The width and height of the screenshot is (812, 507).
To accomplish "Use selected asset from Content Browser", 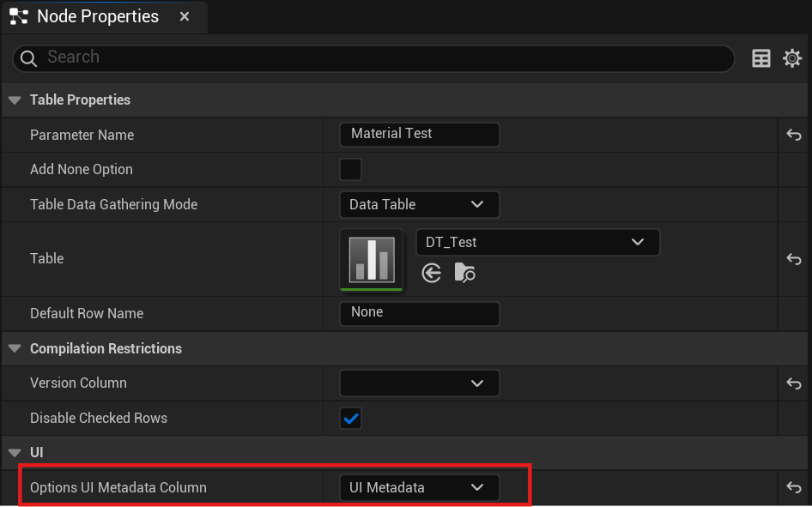I will pos(432,273).
